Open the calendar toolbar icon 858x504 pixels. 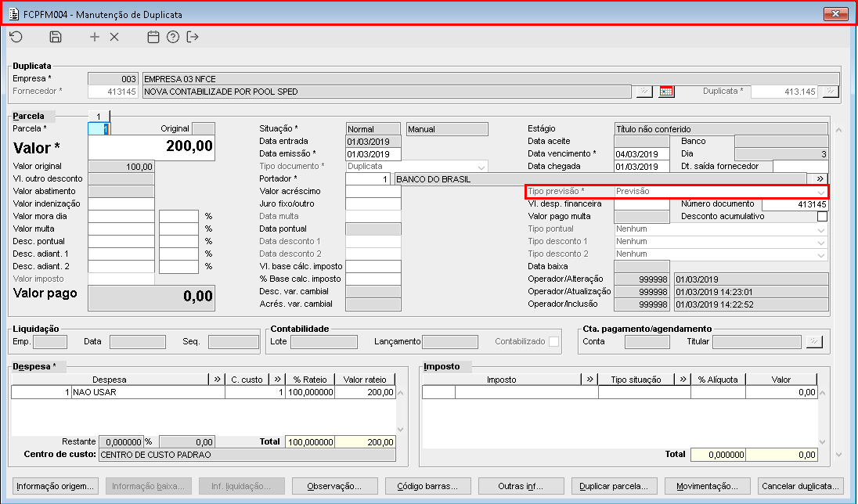153,37
